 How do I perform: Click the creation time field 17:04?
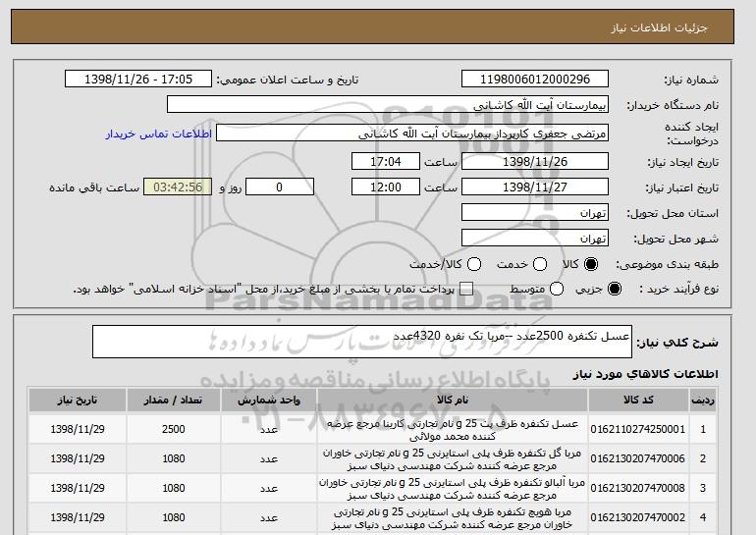point(386,161)
